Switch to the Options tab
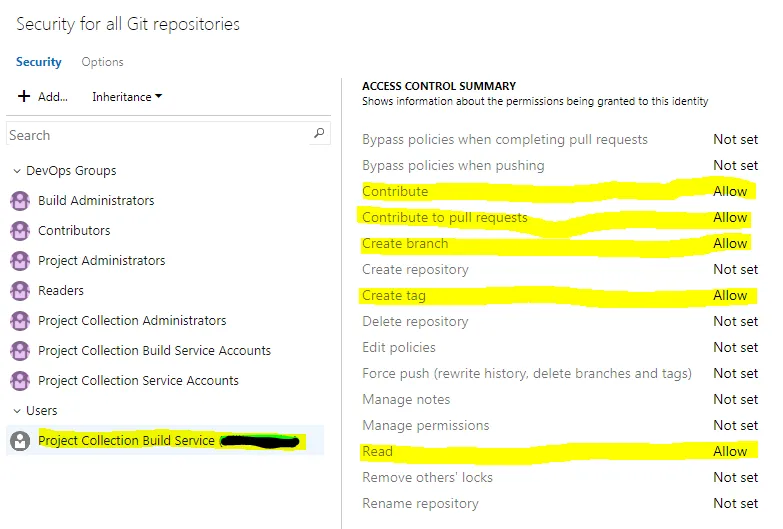This screenshot has height=529, width=783. pyautogui.click(x=102, y=62)
